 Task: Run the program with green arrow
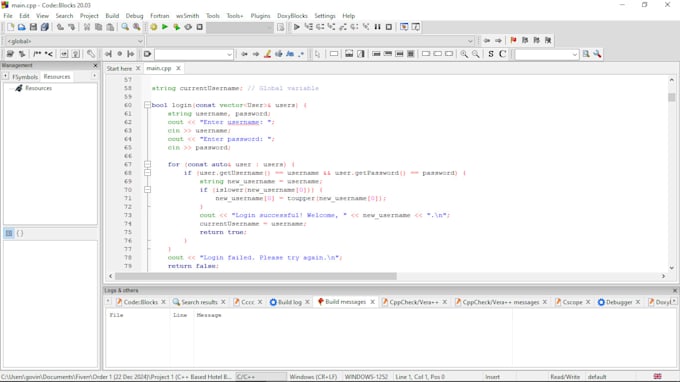(x=165, y=27)
